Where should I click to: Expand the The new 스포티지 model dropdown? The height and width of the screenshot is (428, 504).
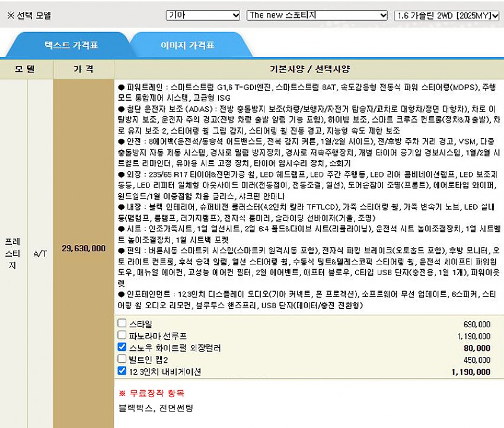[x=317, y=15]
